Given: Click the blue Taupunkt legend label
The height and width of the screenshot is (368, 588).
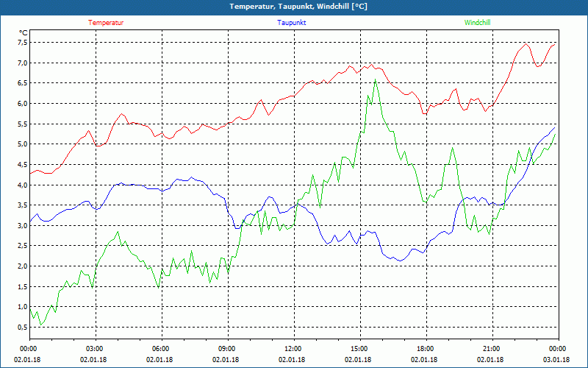Looking at the screenshot, I should tap(291, 23).
